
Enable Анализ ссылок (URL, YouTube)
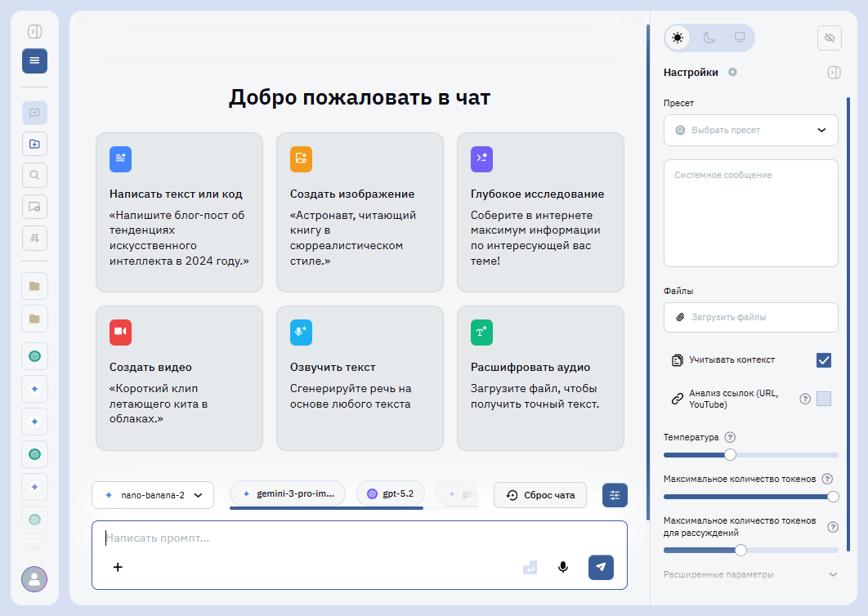(x=825, y=399)
